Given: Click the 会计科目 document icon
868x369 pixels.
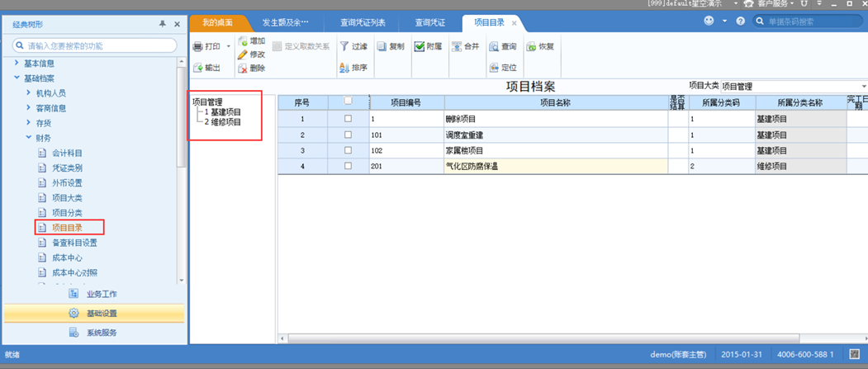Looking at the screenshot, I should click(x=42, y=153).
